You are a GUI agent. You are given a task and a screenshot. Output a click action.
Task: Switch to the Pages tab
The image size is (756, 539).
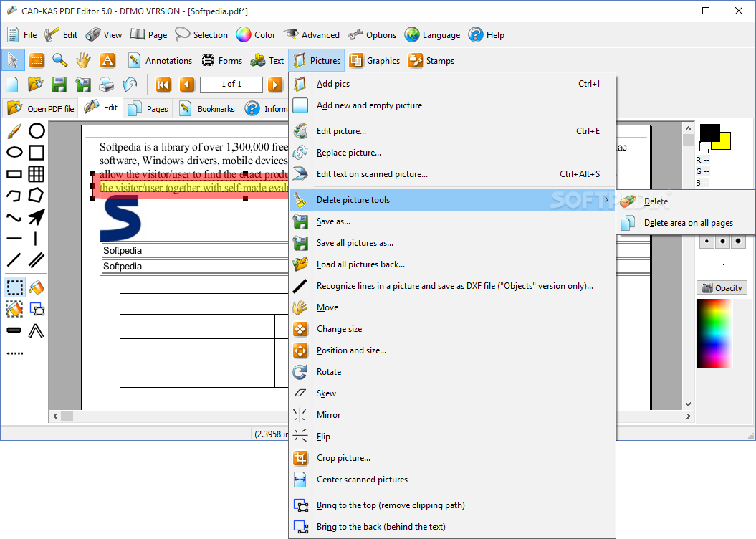click(x=148, y=108)
